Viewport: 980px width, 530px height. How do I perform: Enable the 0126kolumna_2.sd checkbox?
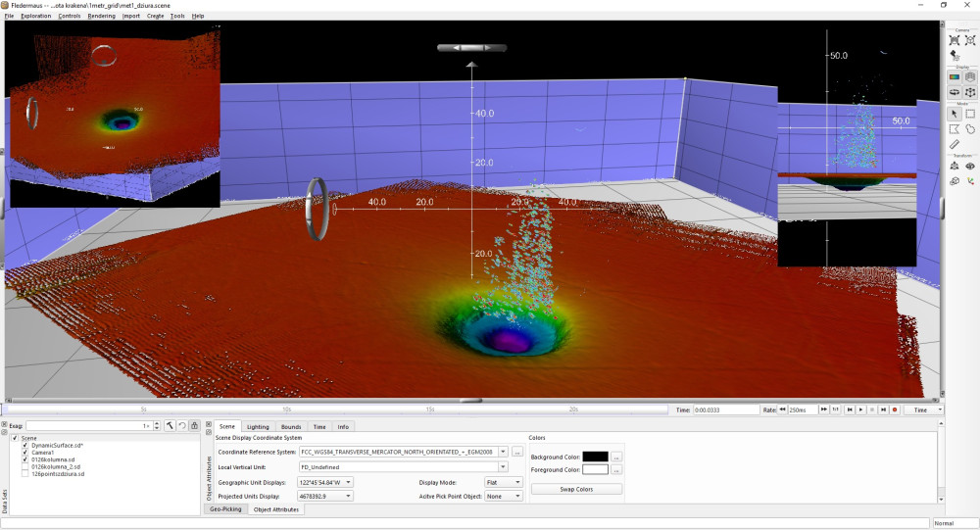24,466
